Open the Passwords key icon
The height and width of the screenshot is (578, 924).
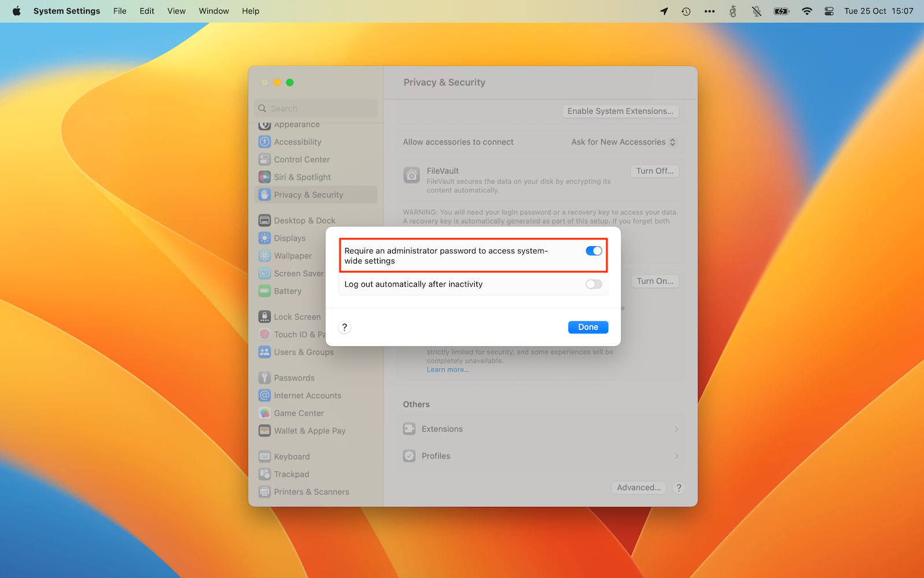[x=264, y=377]
